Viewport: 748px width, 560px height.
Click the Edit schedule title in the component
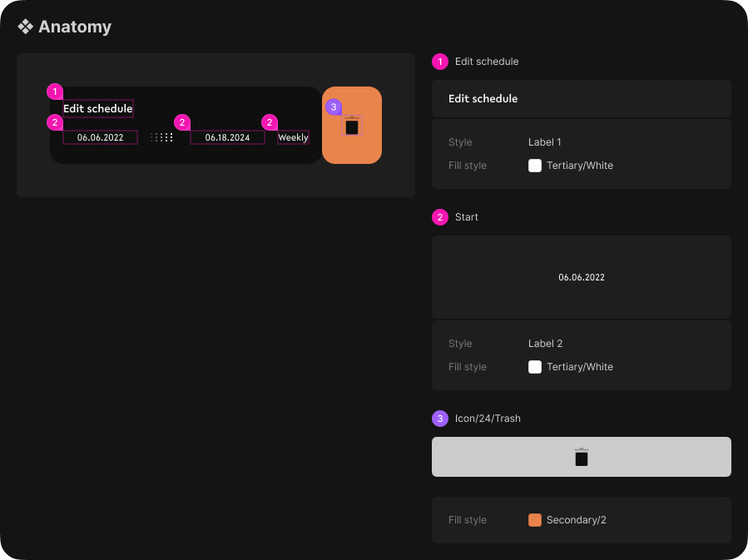click(97, 108)
